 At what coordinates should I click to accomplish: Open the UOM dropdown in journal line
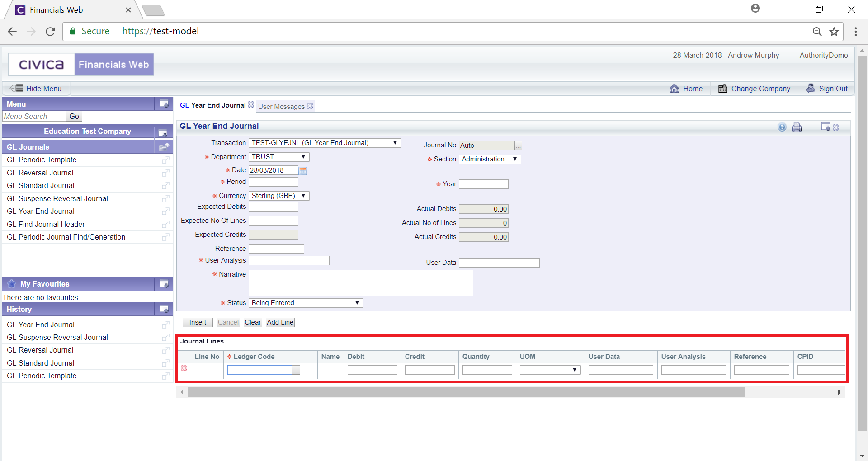pos(550,370)
